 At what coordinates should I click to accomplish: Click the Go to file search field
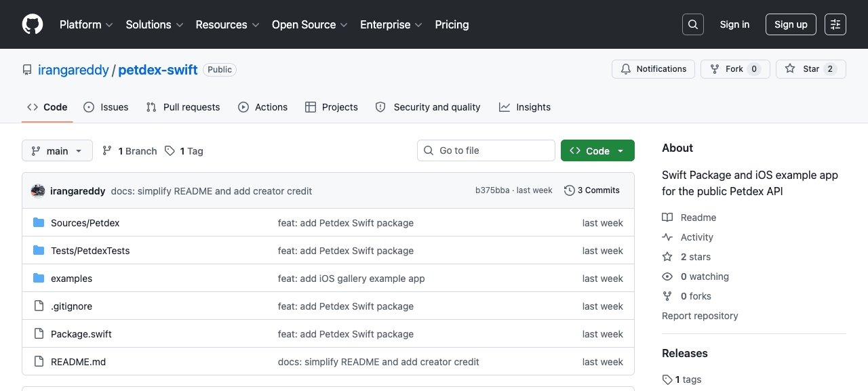pyautogui.click(x=486, y=150)
